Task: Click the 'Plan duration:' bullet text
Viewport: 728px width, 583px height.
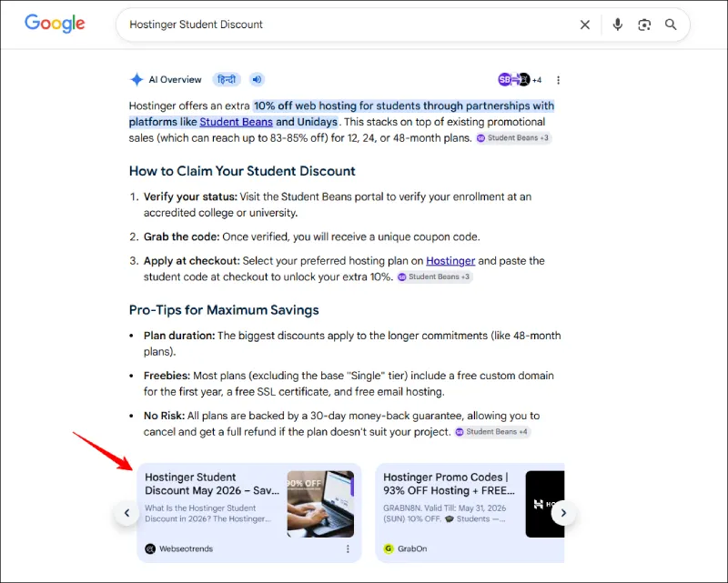Action: [179, 336]
